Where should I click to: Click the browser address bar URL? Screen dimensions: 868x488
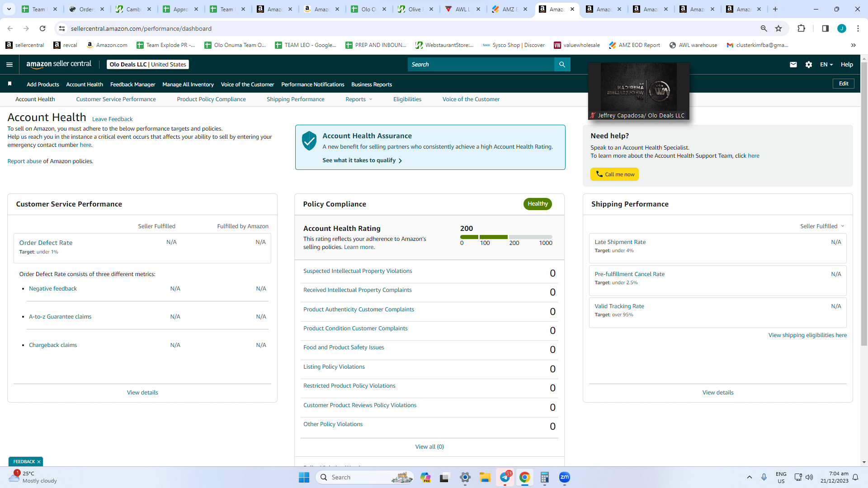141,28
